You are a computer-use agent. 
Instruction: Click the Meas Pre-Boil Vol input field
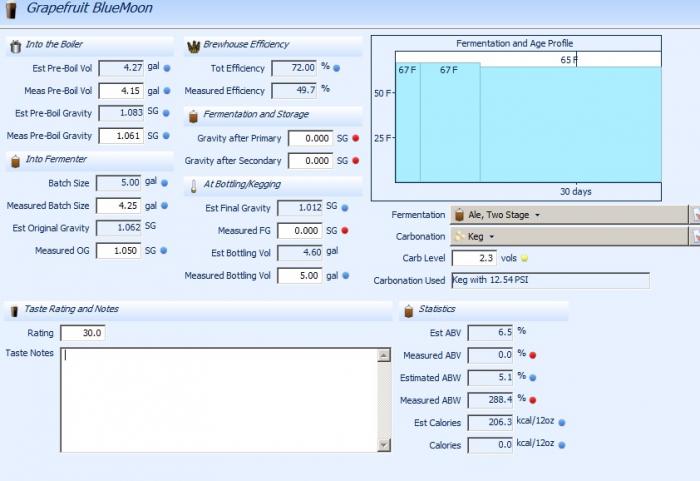click(x=121, y=91)
